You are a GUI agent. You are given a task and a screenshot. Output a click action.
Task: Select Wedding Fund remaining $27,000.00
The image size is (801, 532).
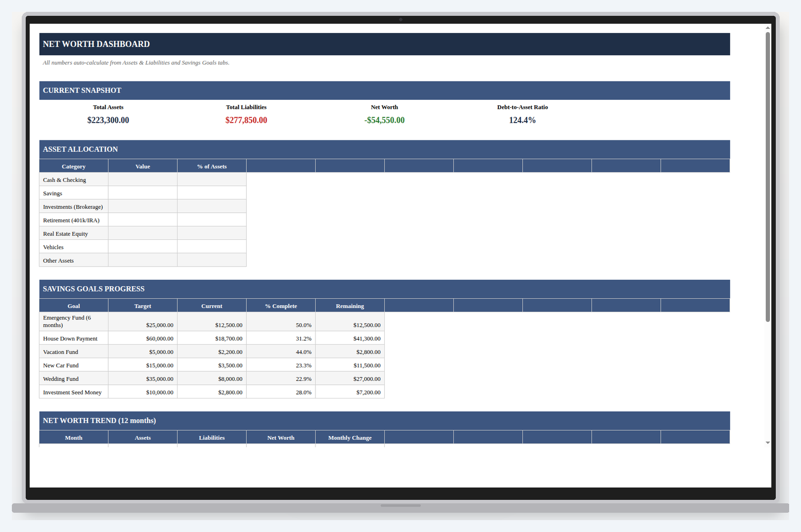point(350,378)
